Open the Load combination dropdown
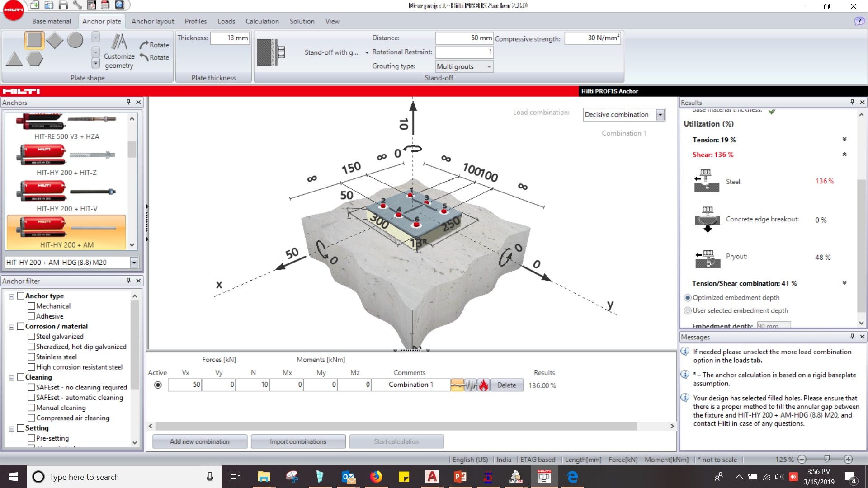Image resolution: width=868 pixels, height=488 pixels. pyautogui.click(x=660, y=114)
